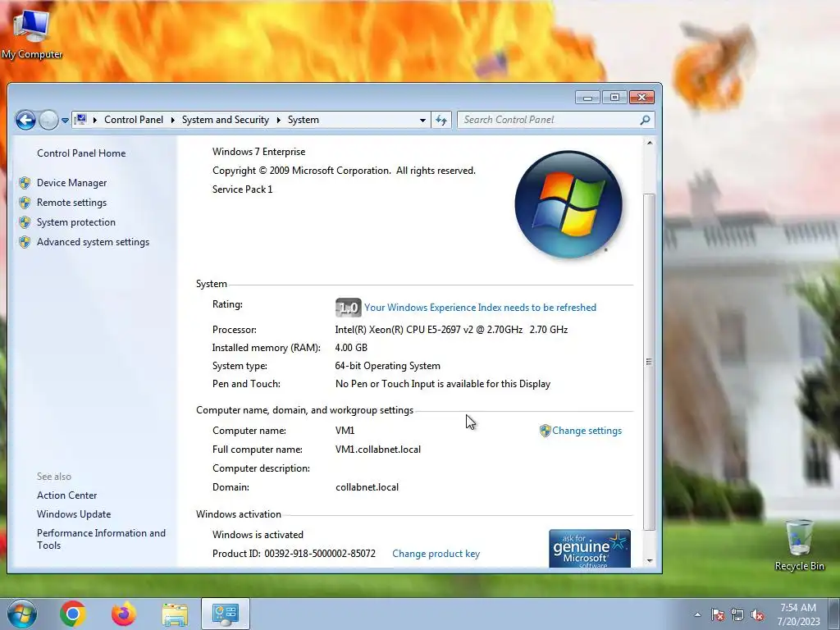Open Windows Update link

(74, 514)
